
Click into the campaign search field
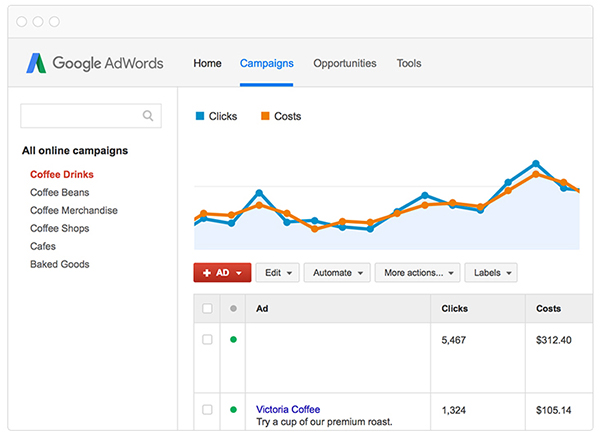91,116
